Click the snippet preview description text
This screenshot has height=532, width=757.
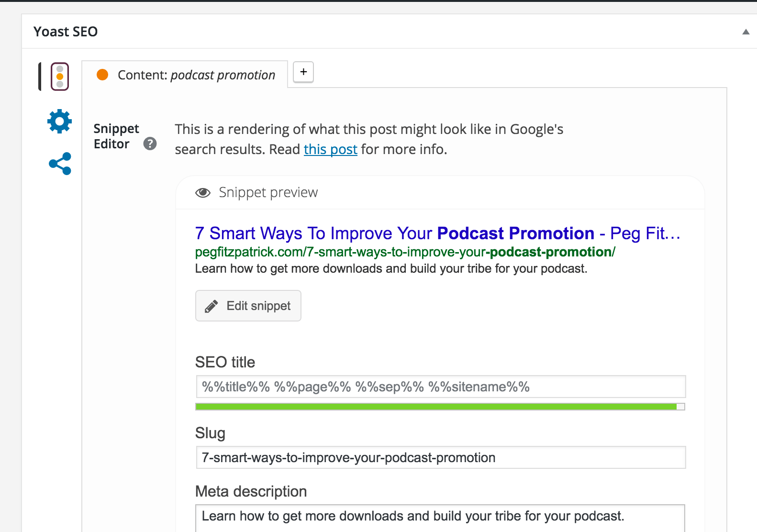391,268
